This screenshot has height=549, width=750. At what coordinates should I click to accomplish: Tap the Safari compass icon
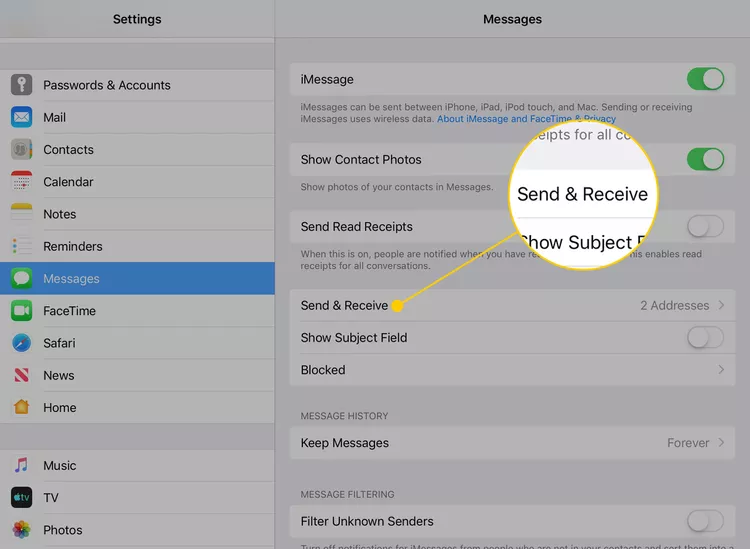pyautogui.click(x=22, y=343)
